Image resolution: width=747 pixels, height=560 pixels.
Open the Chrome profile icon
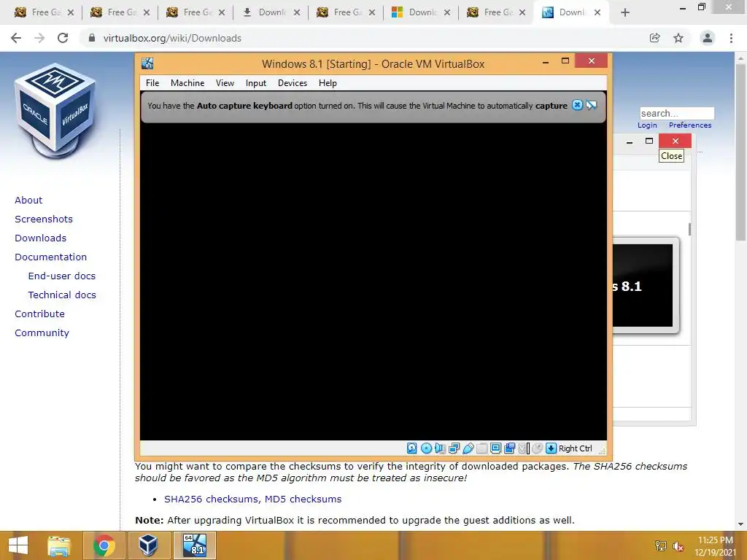[708, 38]
